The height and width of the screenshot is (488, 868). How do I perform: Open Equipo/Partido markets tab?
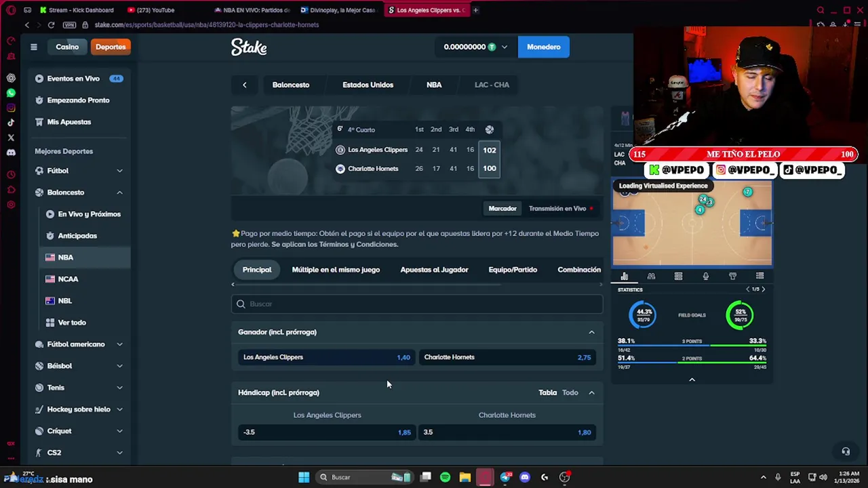pos(513,270)
